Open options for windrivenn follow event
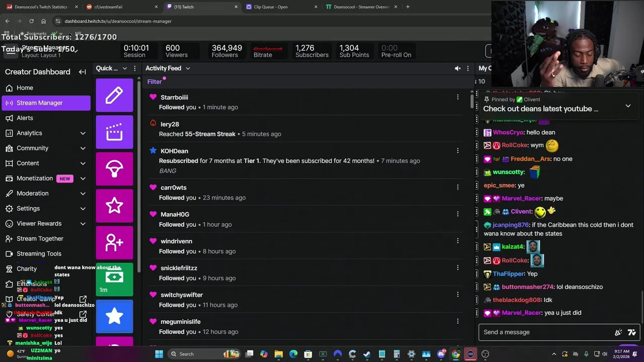The image size is (644, 362). click(458, 241)
